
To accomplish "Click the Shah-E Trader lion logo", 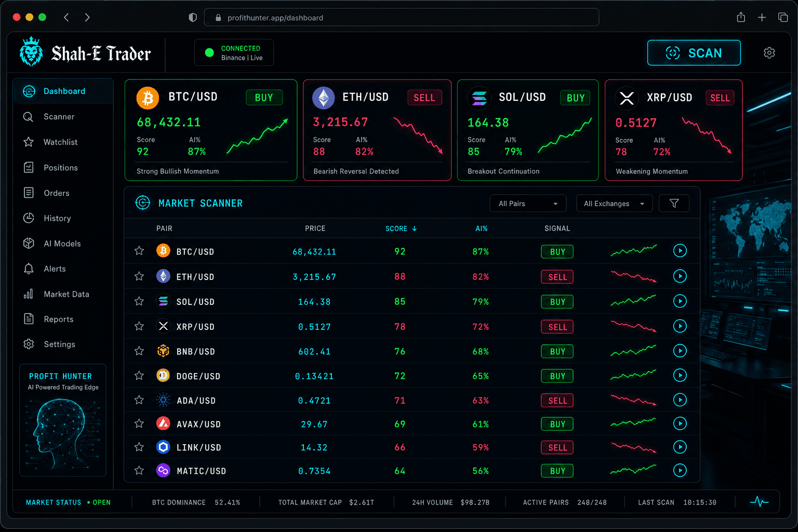I will tap(31, 51).
